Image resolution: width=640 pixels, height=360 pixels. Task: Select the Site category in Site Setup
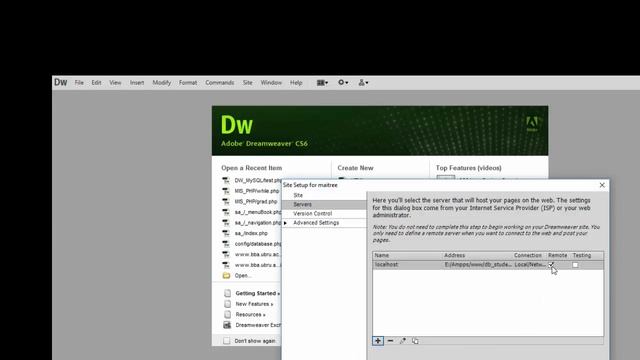(324, 195)
